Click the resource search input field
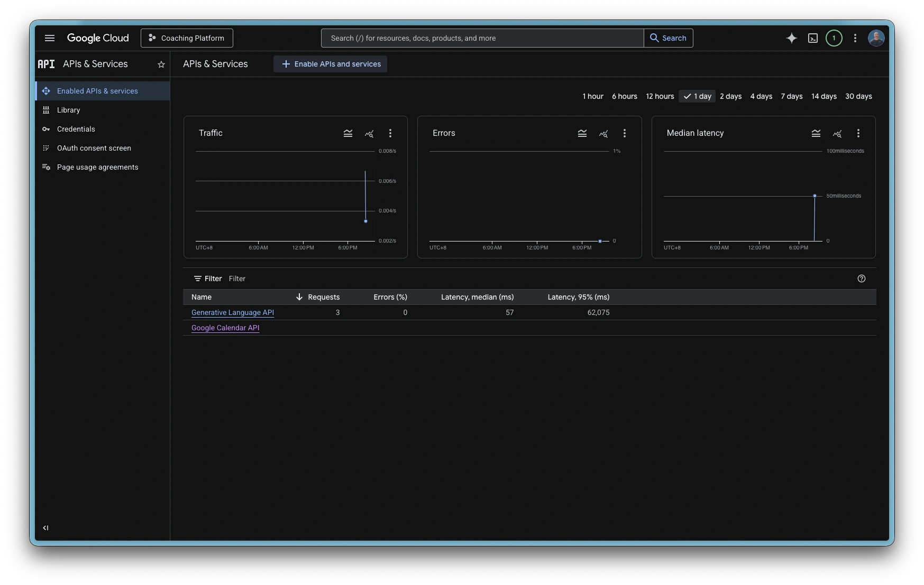 point(481,38)
